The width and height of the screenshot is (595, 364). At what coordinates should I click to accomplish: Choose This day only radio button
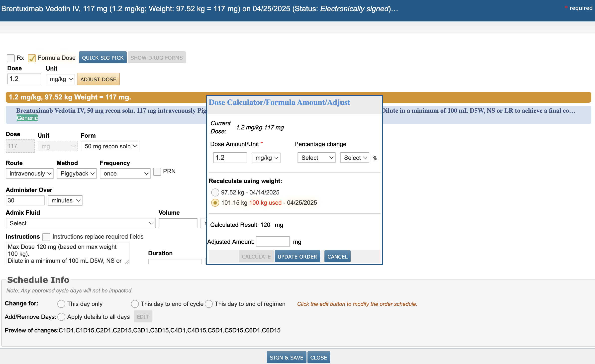pos(61,304)
